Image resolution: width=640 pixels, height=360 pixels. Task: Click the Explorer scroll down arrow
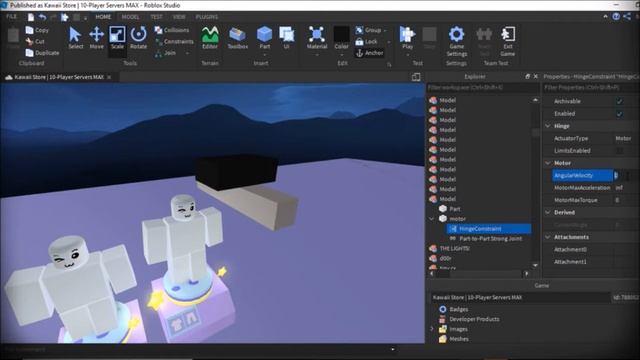tap(535, 266)
